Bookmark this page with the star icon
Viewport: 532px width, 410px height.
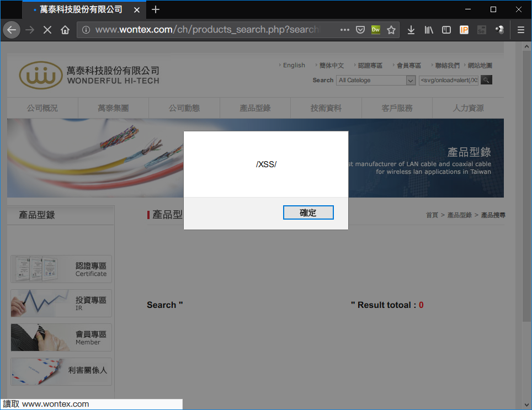click(x=391, y=30)
